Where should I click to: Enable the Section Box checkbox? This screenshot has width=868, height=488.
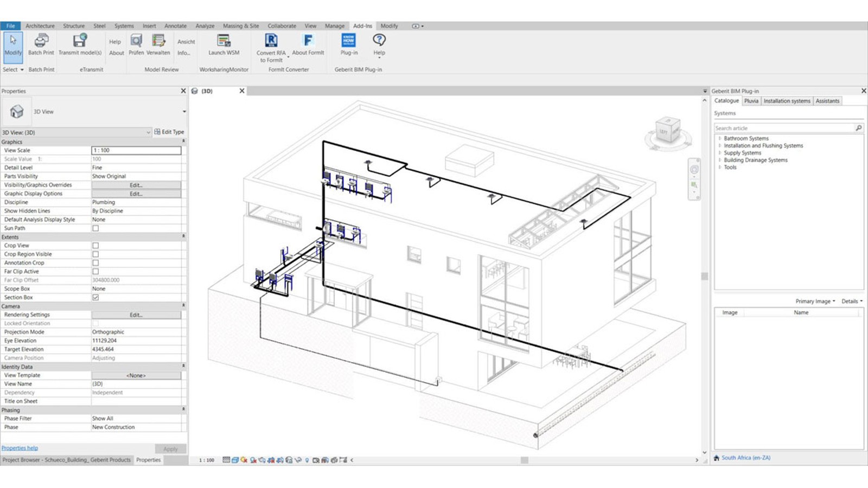pyautogui.click(x=96, y=297)
